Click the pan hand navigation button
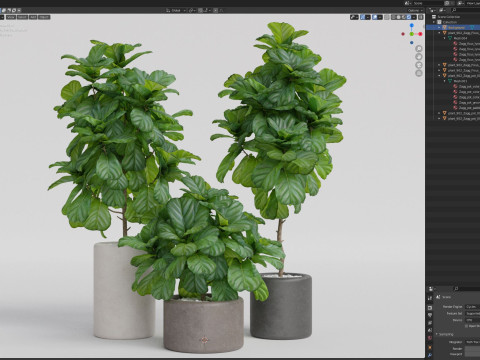 tap(419, 57)
